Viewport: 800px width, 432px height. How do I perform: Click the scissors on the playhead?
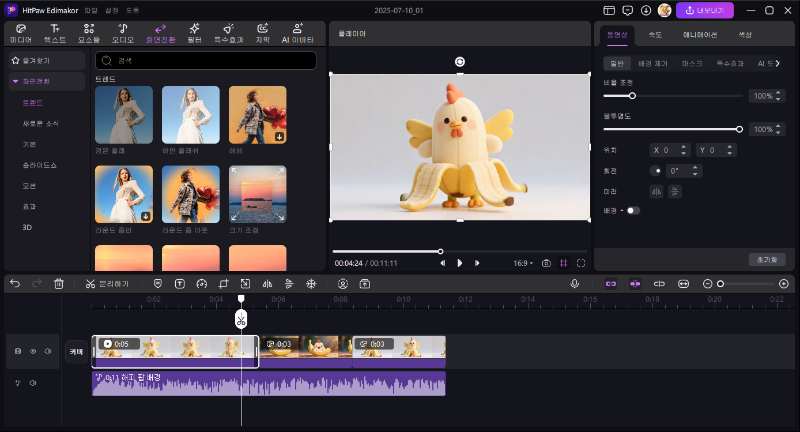(241, 320)
